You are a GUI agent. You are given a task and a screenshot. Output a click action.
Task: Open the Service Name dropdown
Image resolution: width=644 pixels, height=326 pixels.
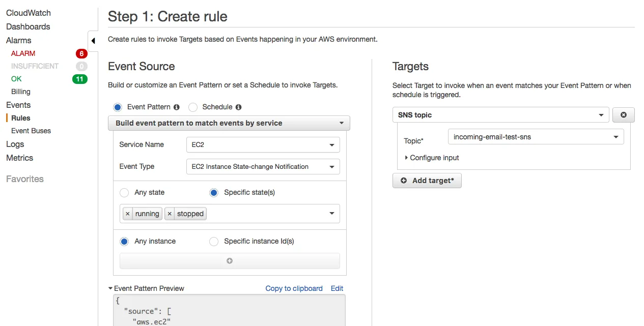pos(263,145)
